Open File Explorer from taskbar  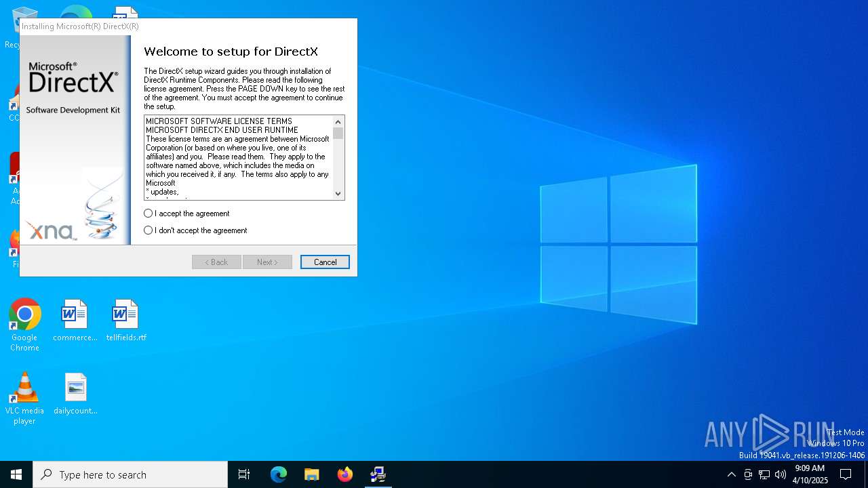click(312, 474)
